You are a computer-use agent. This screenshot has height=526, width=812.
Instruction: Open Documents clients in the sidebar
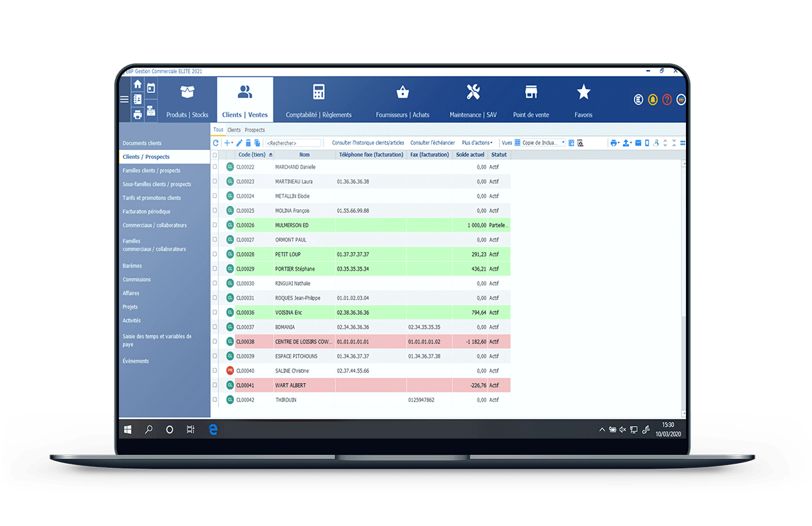click(x=142, y=143)
